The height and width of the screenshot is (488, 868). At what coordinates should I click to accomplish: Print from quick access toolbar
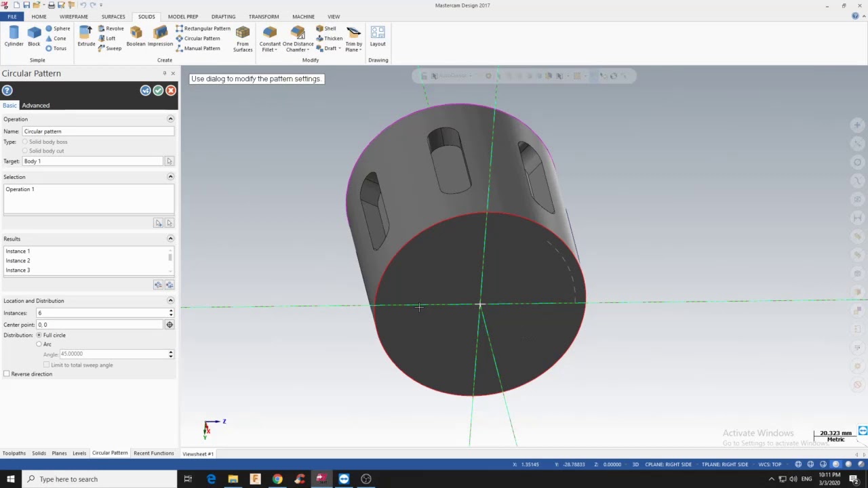tap(51, 5)
